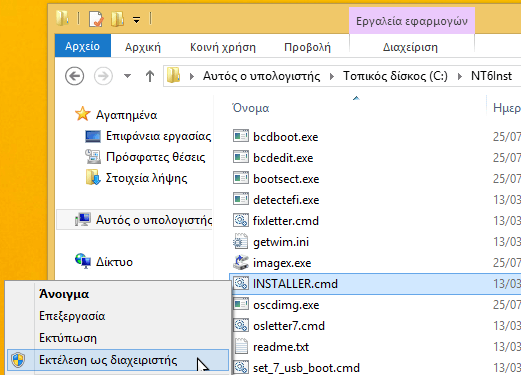Click the New folder quick access icon

tap(117, 19)
